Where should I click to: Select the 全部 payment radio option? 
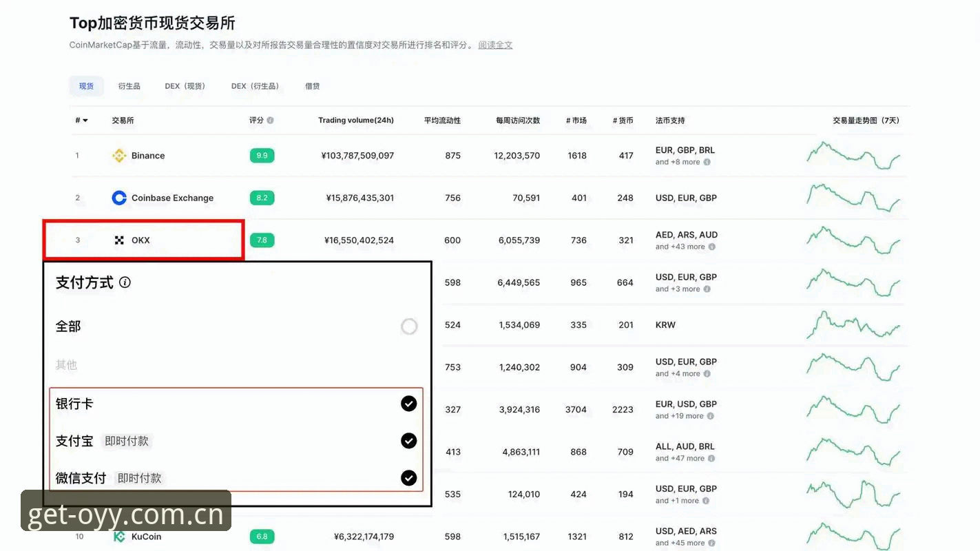[409, 326]
